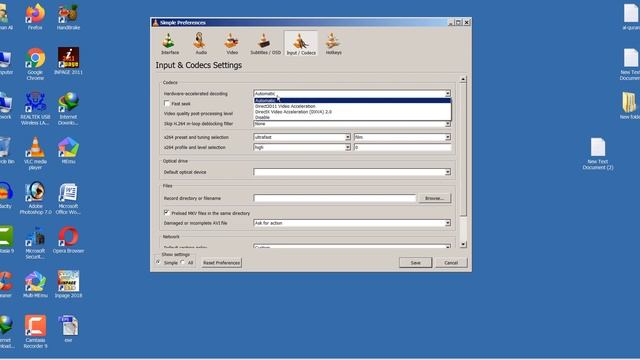Select the All show settings radio
The width and height of the screenshot is (640, 360).
coord(183,262)
